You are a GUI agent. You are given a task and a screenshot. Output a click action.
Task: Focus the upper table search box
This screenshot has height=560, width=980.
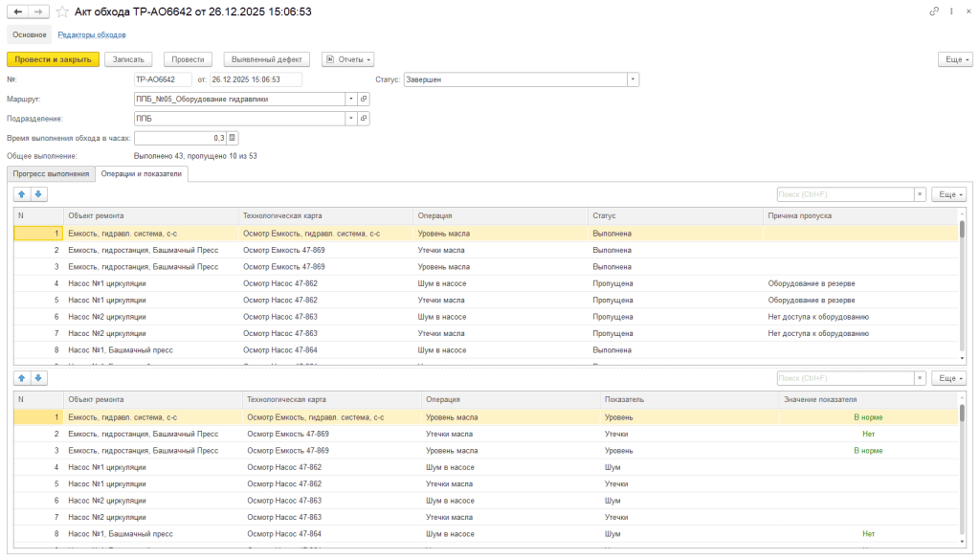pos(846,194)
